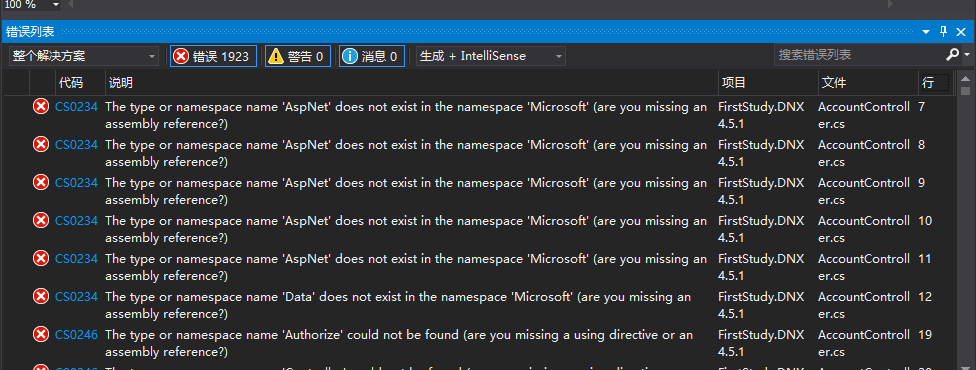Click the error icon on line 19 row
The height and width of the screenshot is (370, 976).
[41, 334]
